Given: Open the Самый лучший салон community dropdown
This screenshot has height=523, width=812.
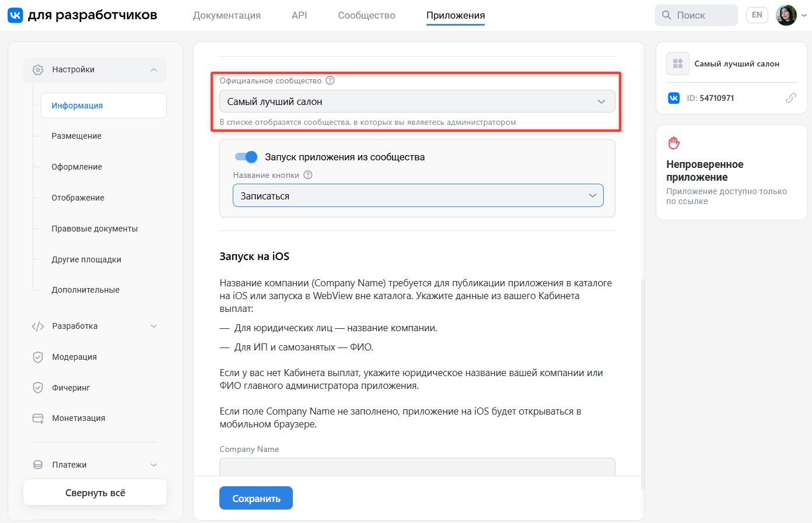Looking at the screenshot, I should [x=417, y=101].
